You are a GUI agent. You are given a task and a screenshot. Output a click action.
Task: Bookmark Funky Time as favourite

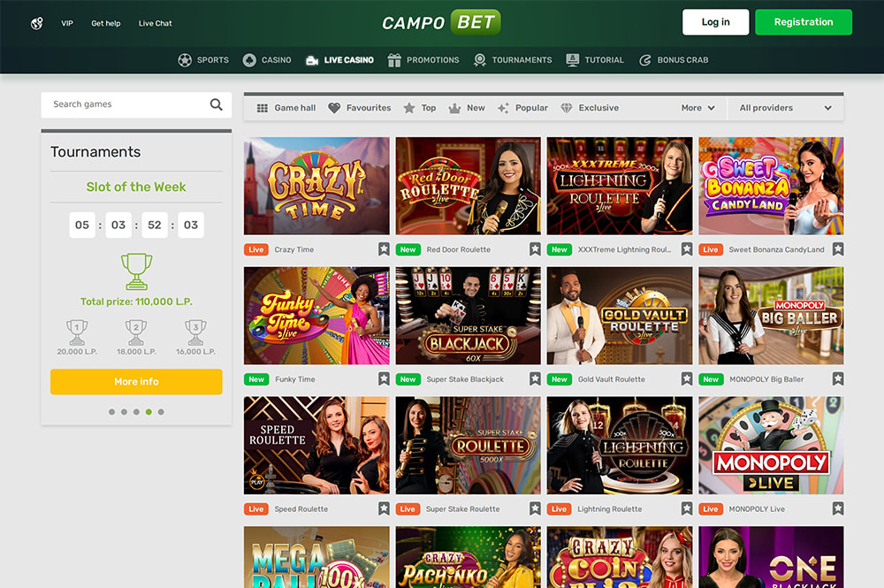(384, 378)
